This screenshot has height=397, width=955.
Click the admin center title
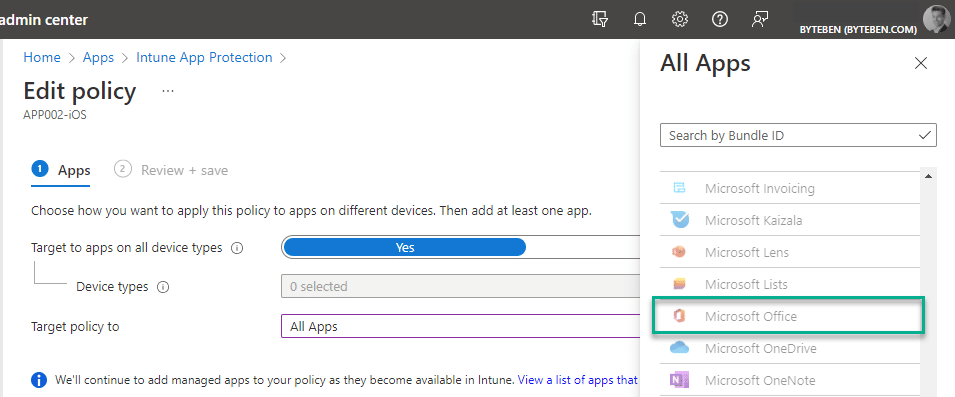point(44,19)
